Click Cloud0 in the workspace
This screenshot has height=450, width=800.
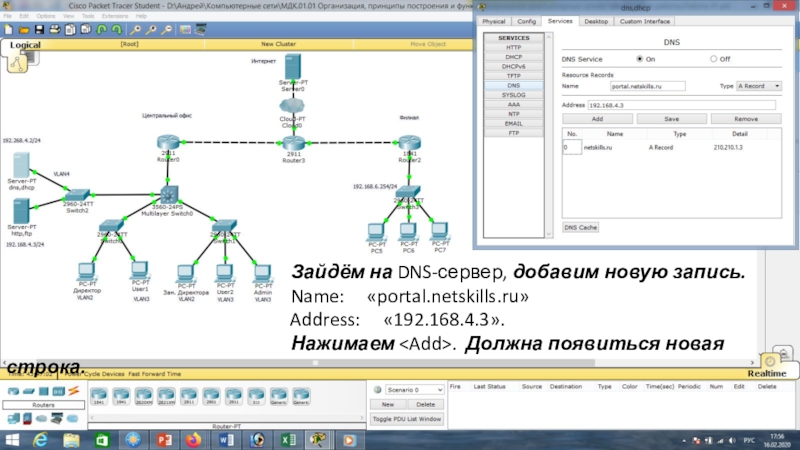coord(292,106)
